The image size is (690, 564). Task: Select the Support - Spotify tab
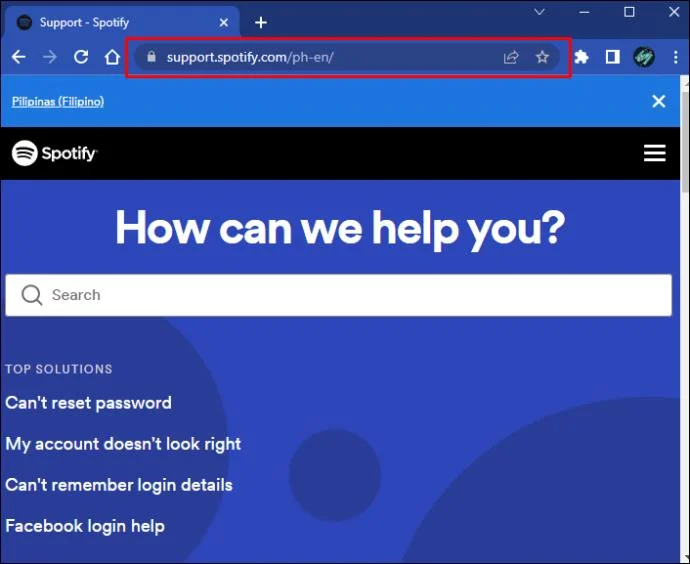point(121,22)
